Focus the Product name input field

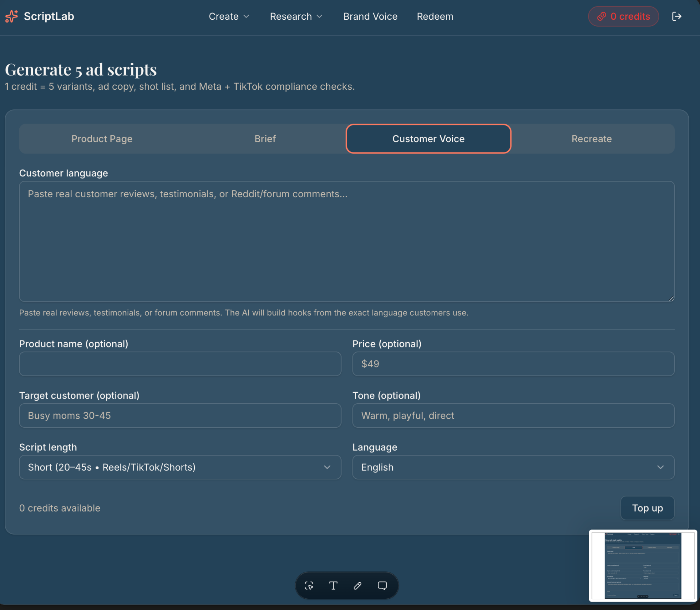click(180, 364)
